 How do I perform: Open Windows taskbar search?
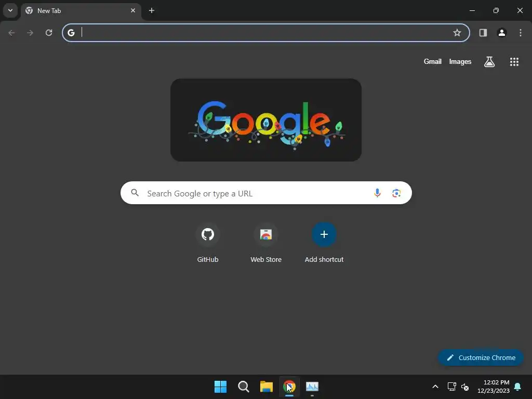point(244,387)
